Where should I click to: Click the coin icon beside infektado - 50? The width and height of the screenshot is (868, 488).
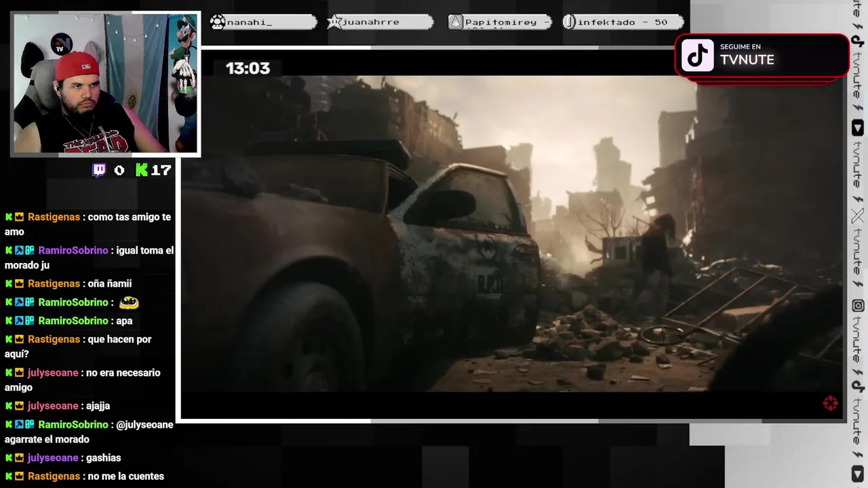click(x=570, y=22)
